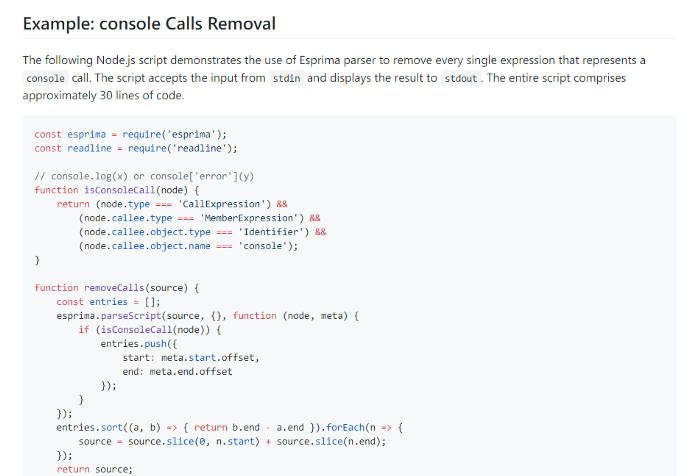Click the inline "stdout" code tag
700x476 pixels.
coord(461,78)
